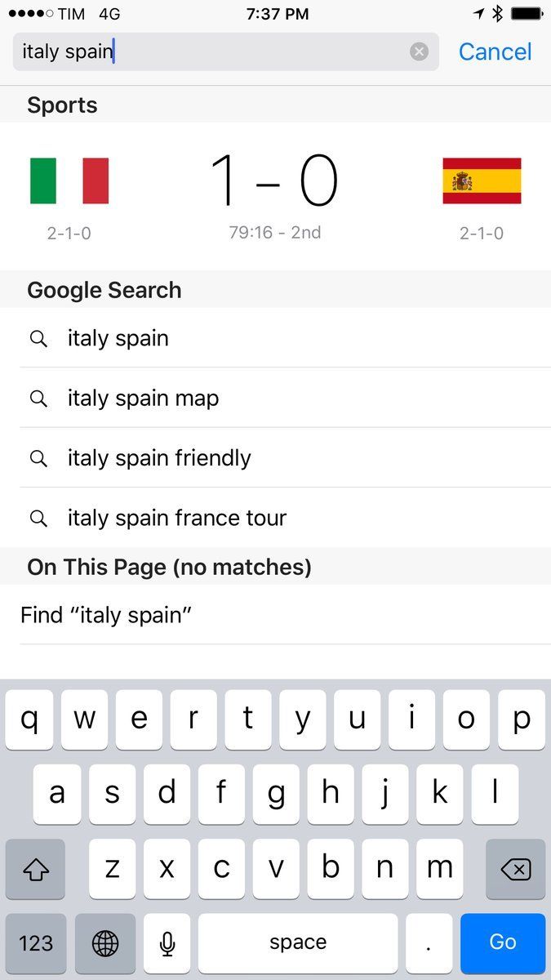Tap the 79:16 match time indicator

click(273, 232)
